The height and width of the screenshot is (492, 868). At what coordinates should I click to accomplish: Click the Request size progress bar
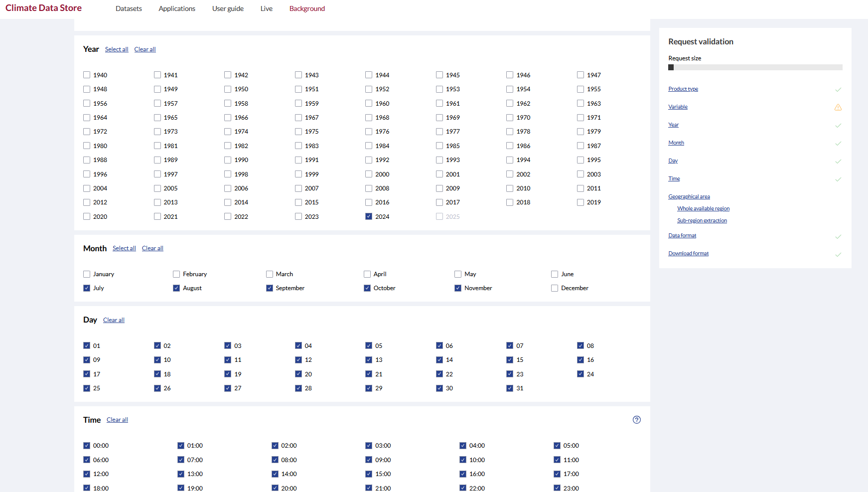click(755, 67)
